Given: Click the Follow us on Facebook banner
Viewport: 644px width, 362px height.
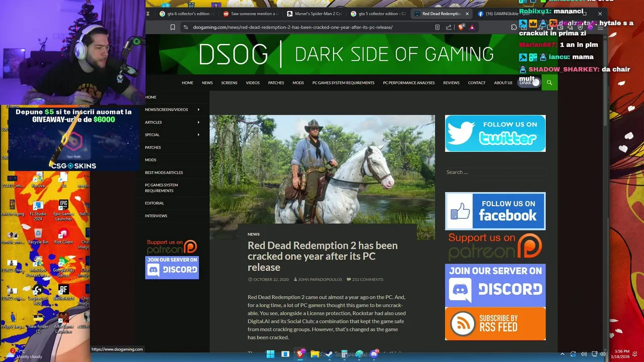Looking at the screenshot, I should pyautogui.click(x=495, y=211).
